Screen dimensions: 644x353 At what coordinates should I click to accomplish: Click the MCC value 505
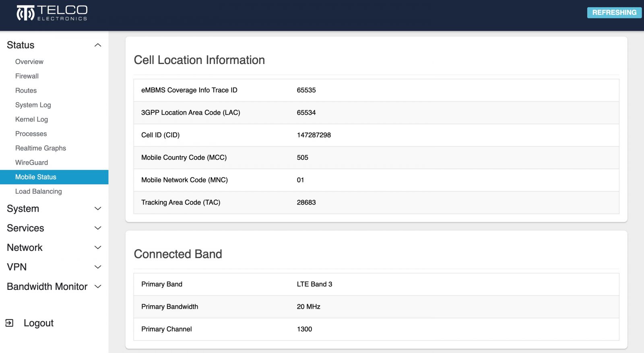(x=303, y=158)
